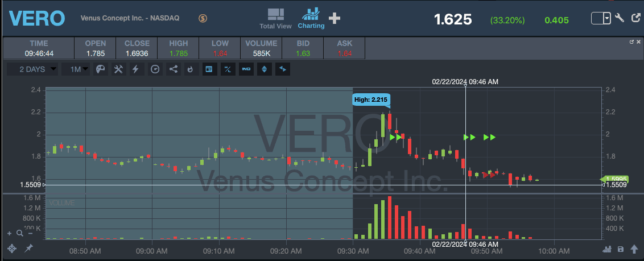
Task: Toggle the IND indicators button
Action: [246, 69]
